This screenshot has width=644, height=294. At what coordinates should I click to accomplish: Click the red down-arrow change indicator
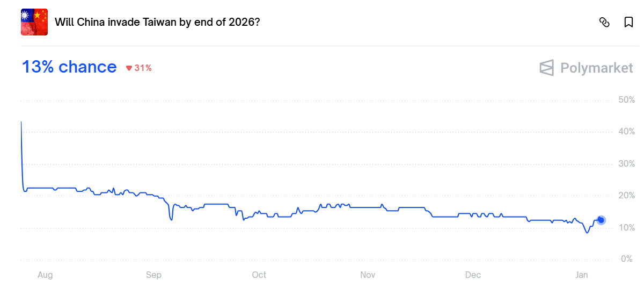point(129,68)
